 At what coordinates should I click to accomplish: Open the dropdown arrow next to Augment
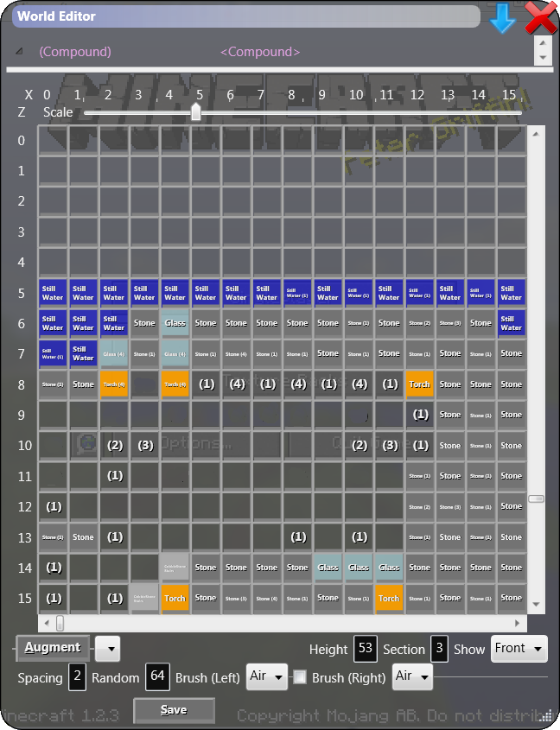(108, 648)
